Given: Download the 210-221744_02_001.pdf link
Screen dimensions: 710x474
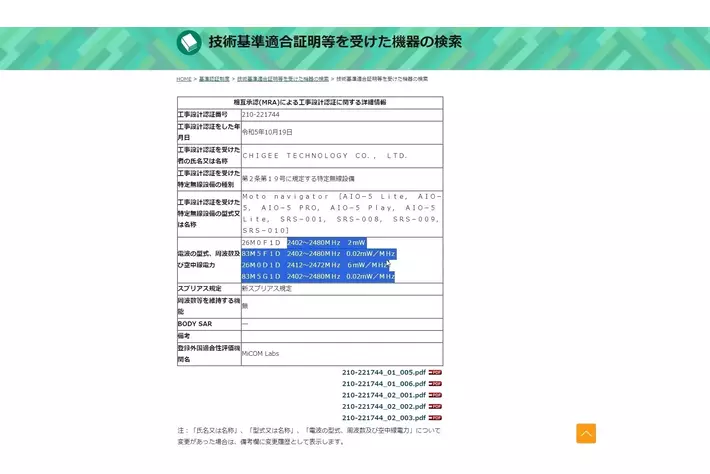Looking at the screenshot, I should click(x=383, y=395).
